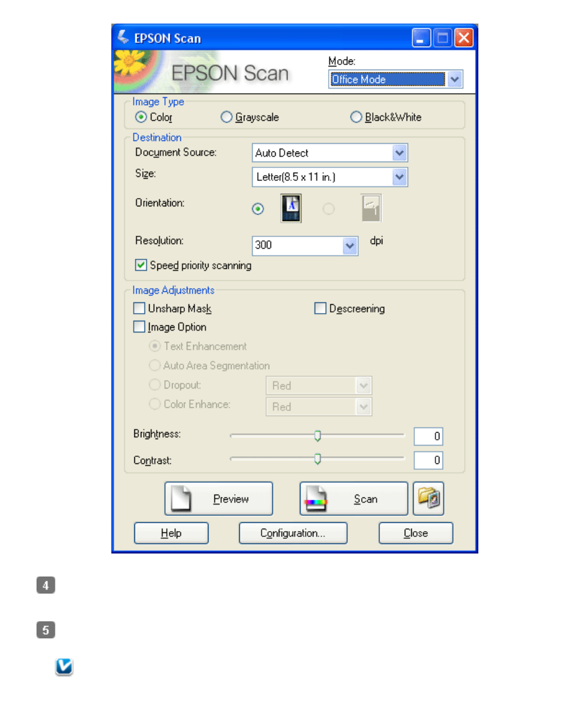Viewport: 562px width, 728px height.
Task: Click the landscape orientation icon
Action: [371, 208]
